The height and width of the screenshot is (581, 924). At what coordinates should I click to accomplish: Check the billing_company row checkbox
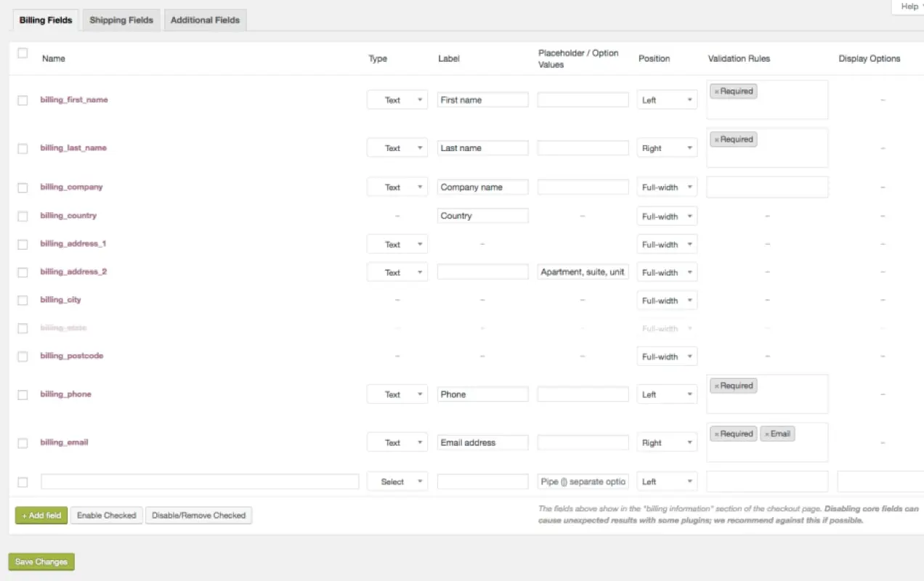coord(23,187)
